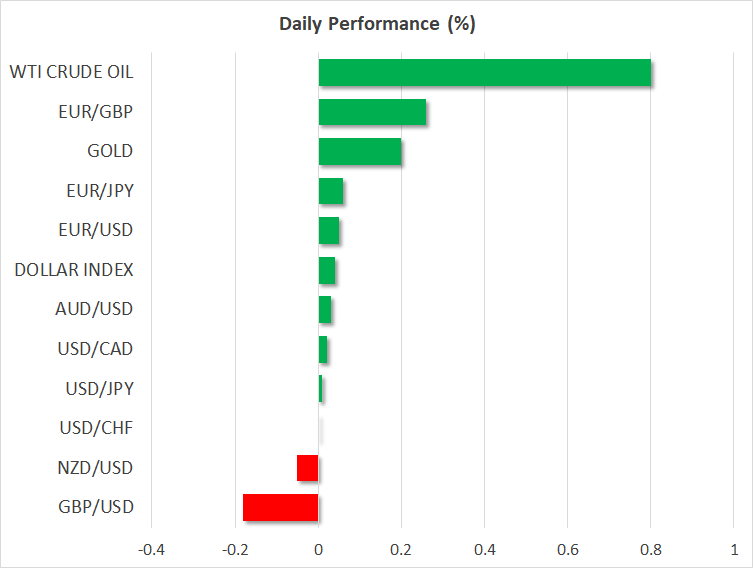Select the 0.4 horizontal axis label

point(485,549)
